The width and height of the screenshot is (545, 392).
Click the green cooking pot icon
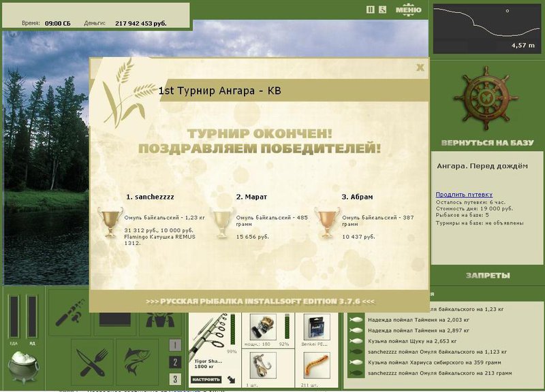tap(22, 367)
